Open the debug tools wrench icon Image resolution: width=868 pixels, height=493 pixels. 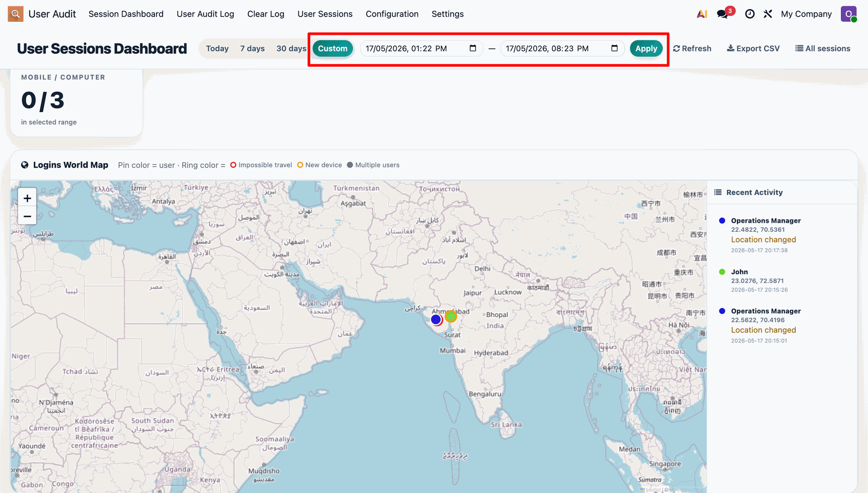(x=768, y=14)
